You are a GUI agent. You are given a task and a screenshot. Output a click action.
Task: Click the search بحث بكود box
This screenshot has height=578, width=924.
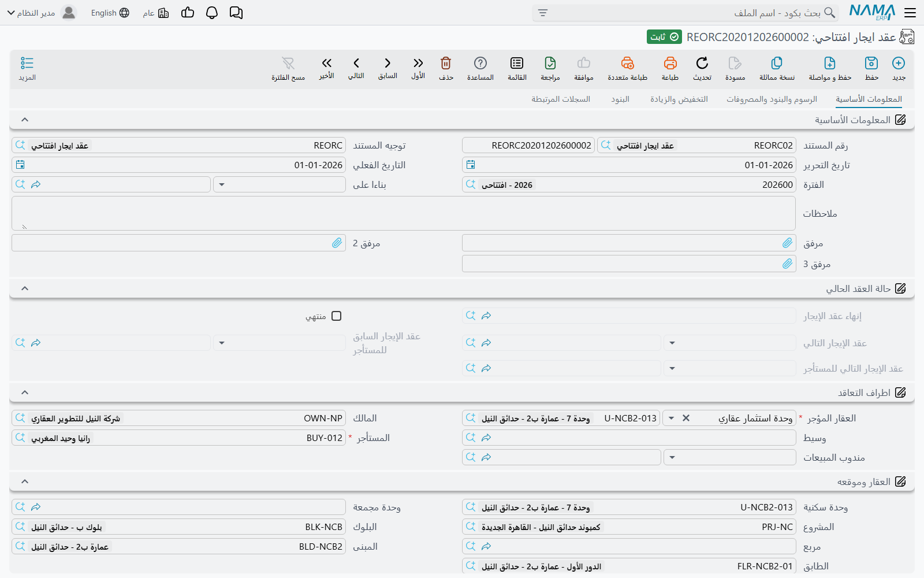click(687, 13)
